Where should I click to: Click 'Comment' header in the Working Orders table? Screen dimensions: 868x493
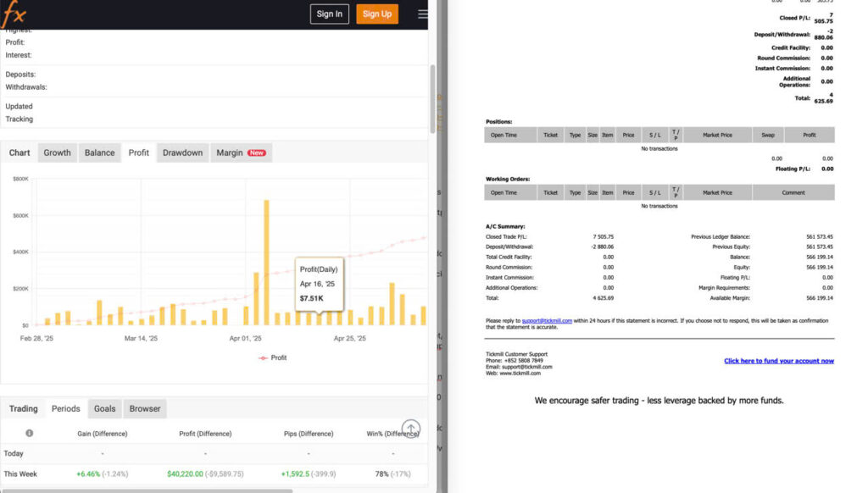pos(793,192)
